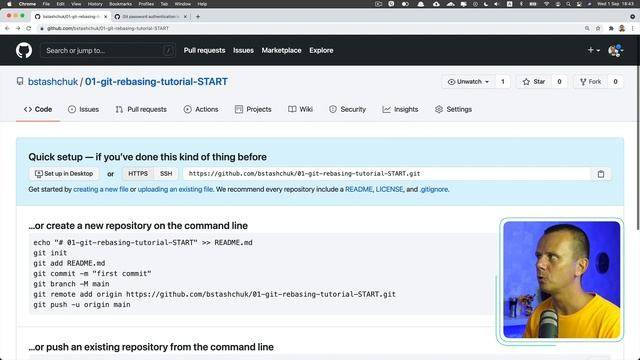This screenshot has height=360, width=640.
Task: Open the Code tab
Action: point(38,109)
